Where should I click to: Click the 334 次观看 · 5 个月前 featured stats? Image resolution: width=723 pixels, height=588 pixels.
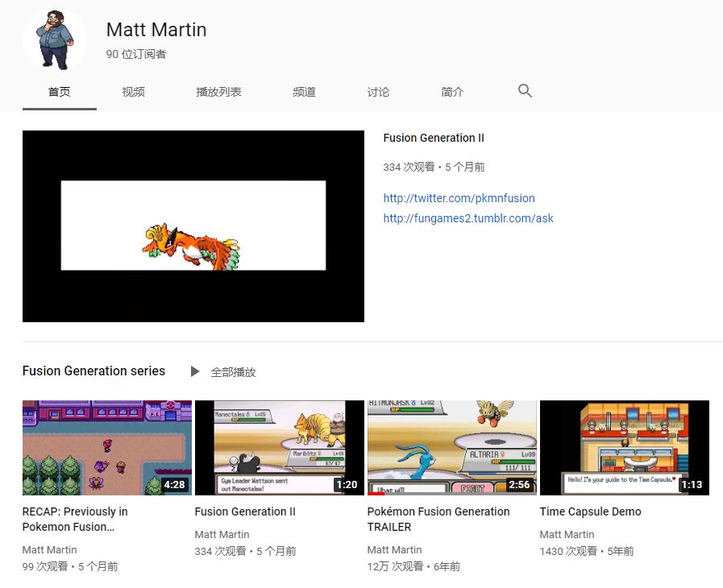pyautogui.click(x=434, y=167)
